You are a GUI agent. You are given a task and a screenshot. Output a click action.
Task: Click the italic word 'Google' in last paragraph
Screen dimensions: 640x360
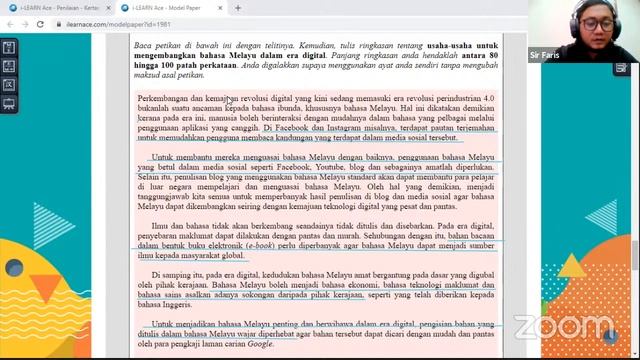coord(260,344)
